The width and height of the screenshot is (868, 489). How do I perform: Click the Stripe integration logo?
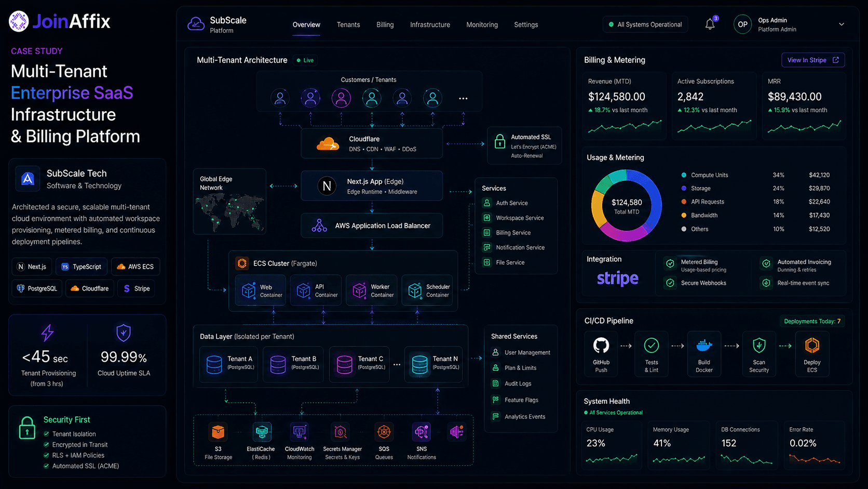click(618, 279)
